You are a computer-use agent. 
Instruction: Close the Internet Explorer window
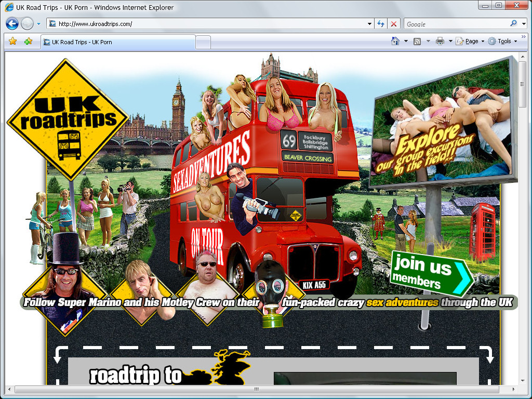pos(517,5)
